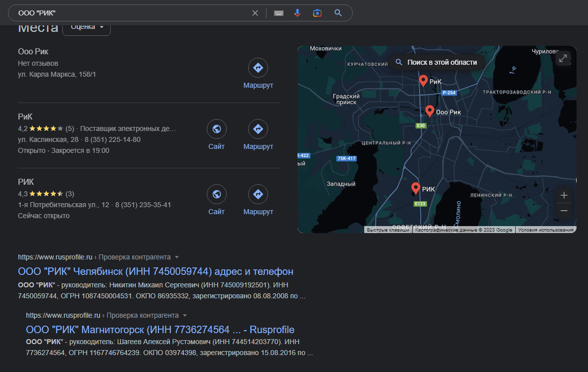Image resolution: width=588 pixels, height=372 pixels.
Task: Expand options arrow beside first rusprofile result
Action: click(177, 257)
